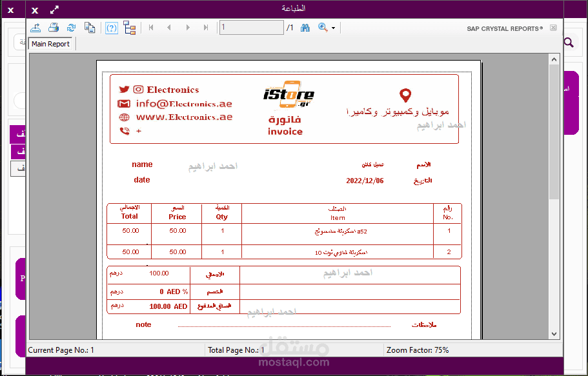Click www.Electronics.ae website text
The image size is (588, 376).
click(x=184, y=117)
